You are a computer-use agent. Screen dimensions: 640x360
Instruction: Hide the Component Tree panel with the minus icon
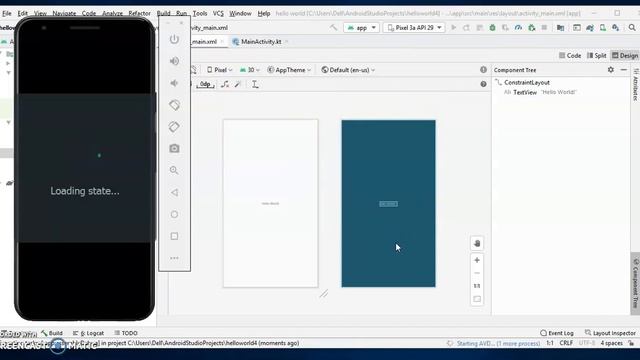point(624,70)
